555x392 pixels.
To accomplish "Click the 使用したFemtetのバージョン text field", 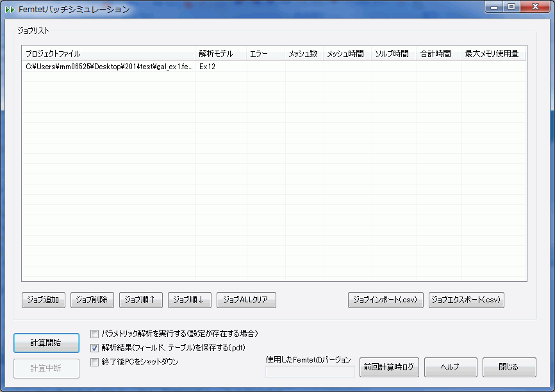I will [x=310, y=372].
